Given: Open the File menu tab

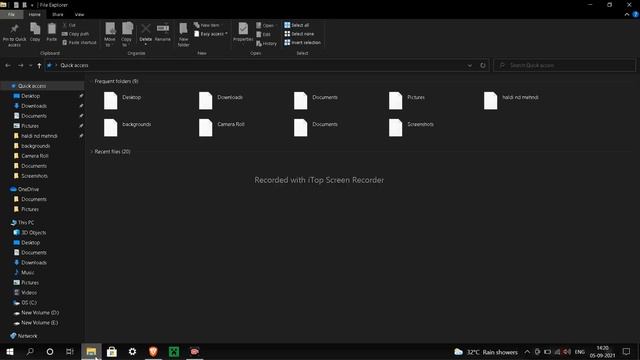Looking at the screenshot, I should (x=11, y=14).
